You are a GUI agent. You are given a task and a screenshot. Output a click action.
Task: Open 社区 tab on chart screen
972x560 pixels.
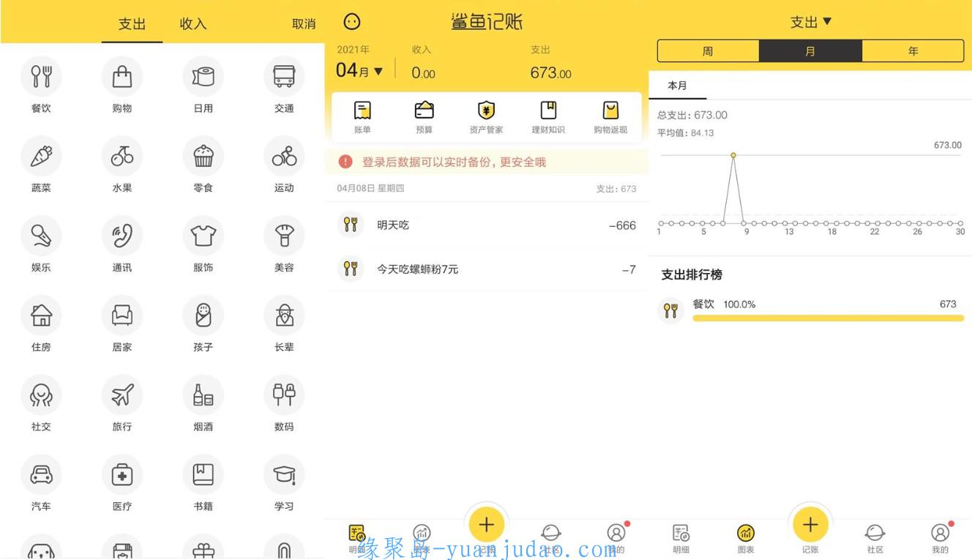point(875,538)
